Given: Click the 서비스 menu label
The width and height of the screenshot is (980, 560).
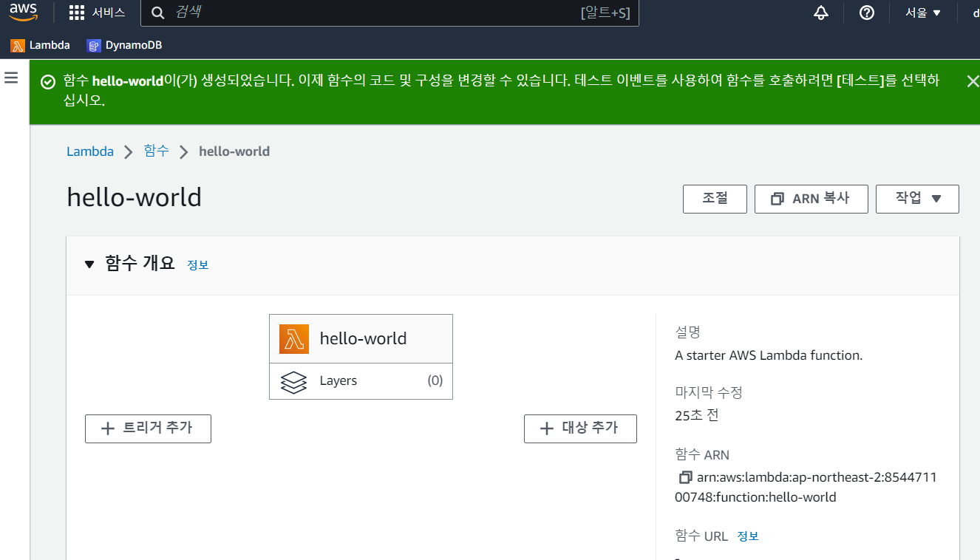Looking at the screenshot, I should 109,13.
